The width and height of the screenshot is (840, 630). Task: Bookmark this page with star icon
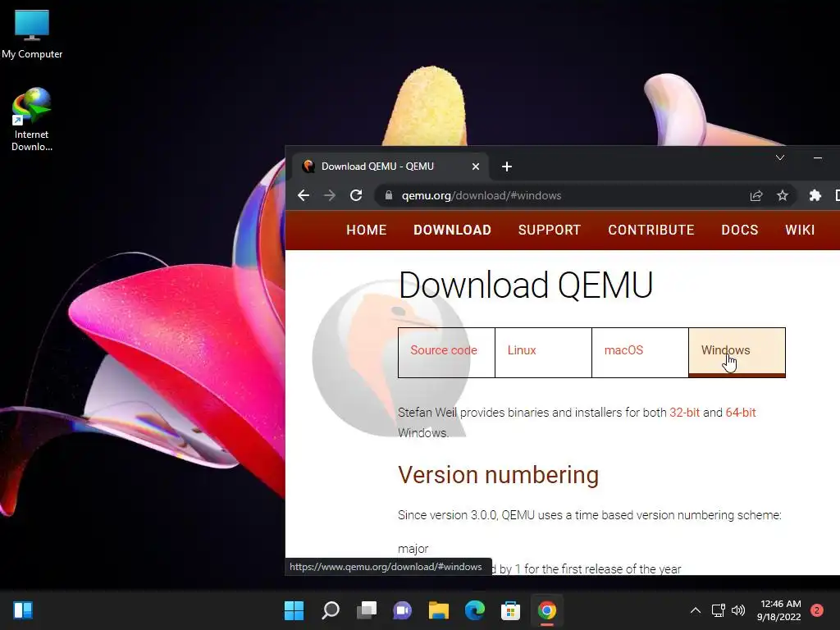click(783, 195)
